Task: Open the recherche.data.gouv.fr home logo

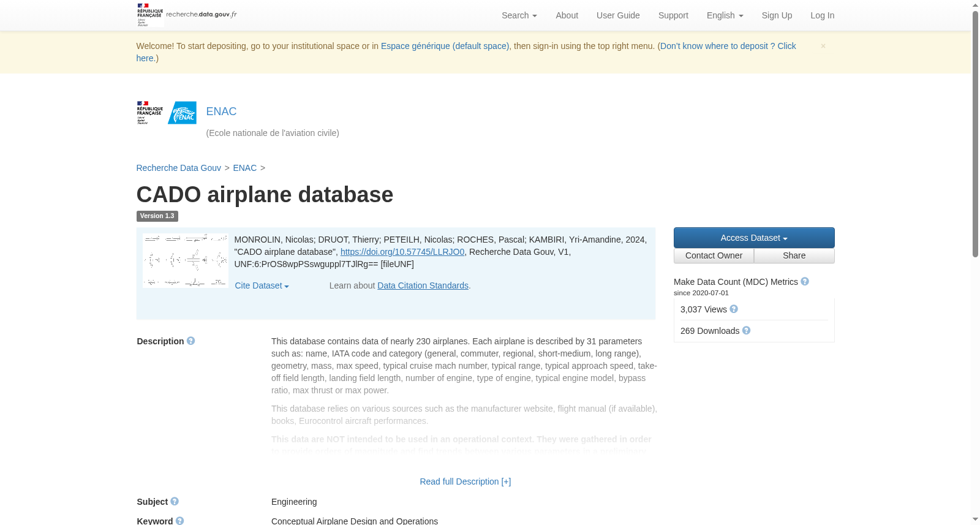Action: pos(187,15)
